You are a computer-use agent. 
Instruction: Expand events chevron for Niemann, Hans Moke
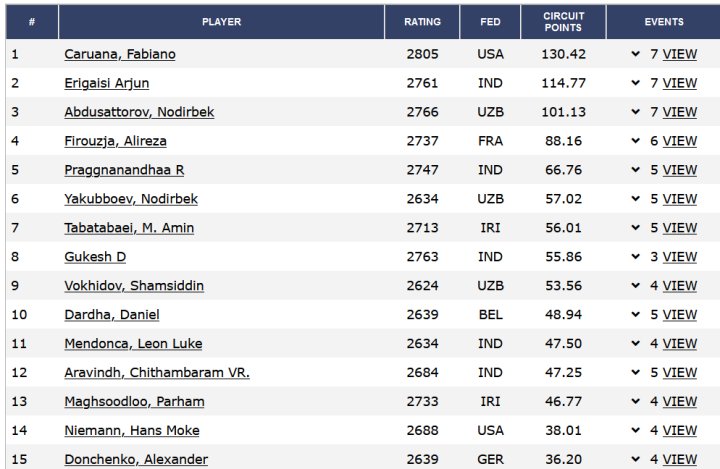(x=636, y=430)
